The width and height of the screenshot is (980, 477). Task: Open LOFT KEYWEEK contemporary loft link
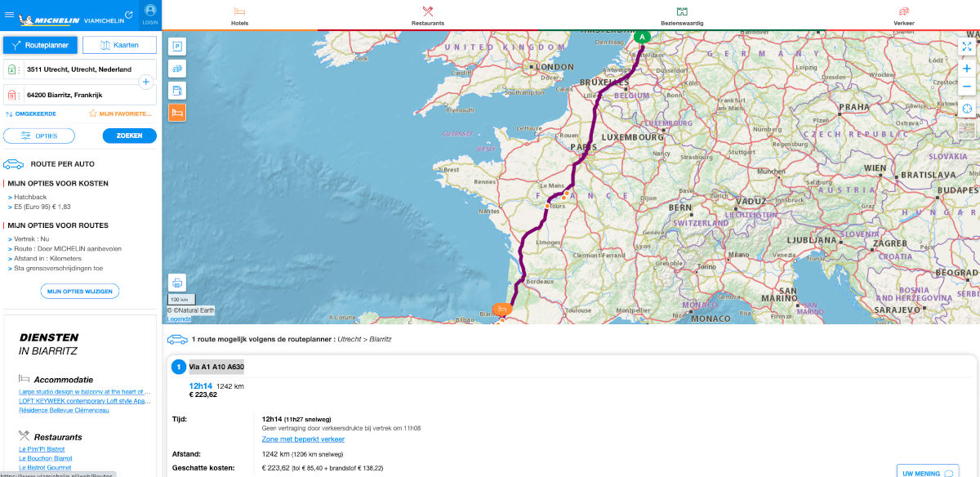[85, 401]
